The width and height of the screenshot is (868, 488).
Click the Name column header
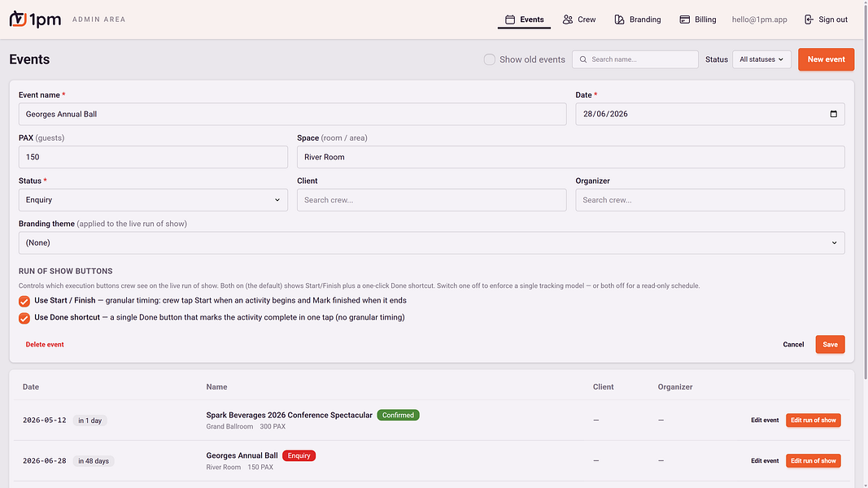(x=216, y=387)
